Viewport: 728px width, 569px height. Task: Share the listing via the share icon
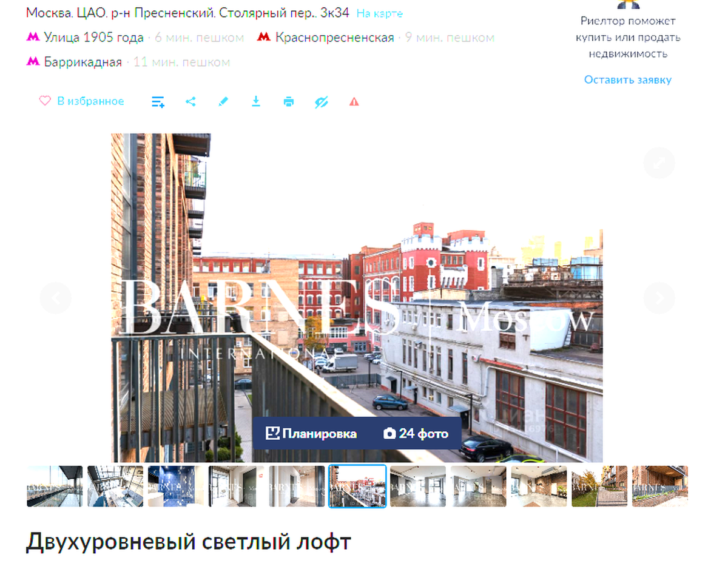190,101
